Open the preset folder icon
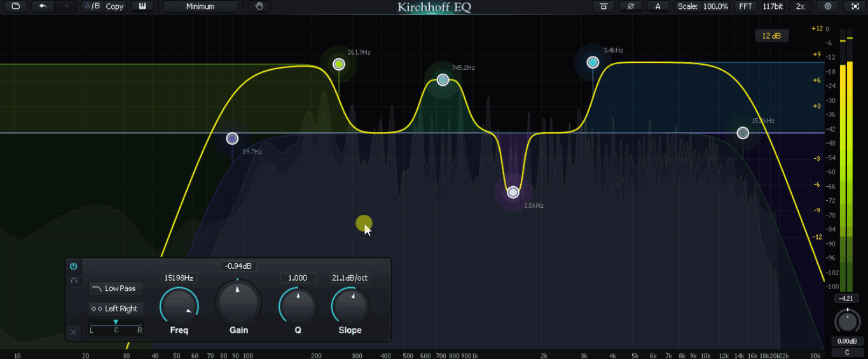 pyautogui.click(x=15, y=6)
